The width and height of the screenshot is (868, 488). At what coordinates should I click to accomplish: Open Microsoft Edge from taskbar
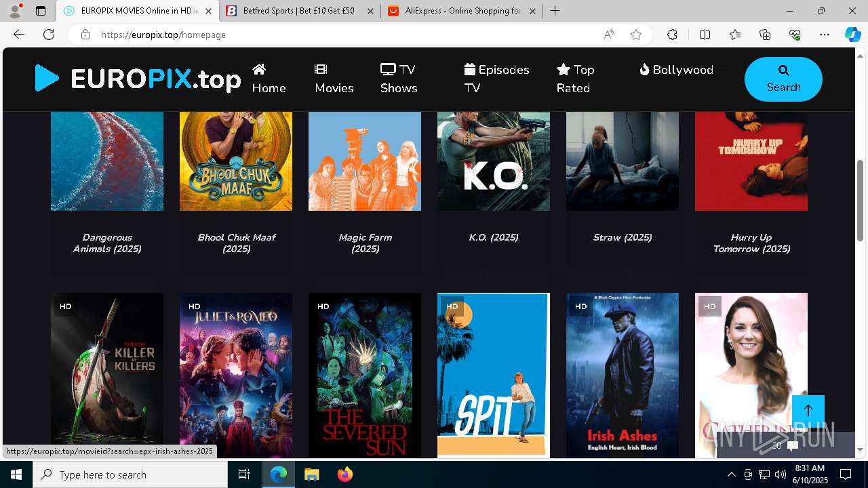[279, 474]
